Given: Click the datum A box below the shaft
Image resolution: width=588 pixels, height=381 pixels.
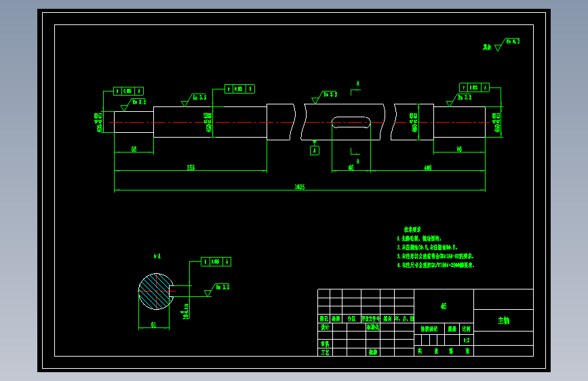Looking at the screenshot, I should click(x=315, y=151).
